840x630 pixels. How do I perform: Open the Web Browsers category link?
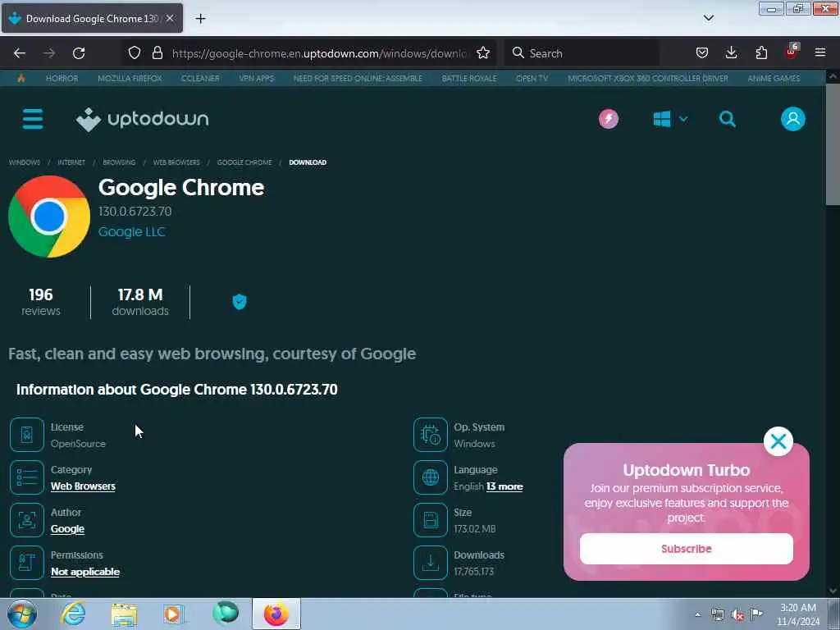click(x=83, y=486)
